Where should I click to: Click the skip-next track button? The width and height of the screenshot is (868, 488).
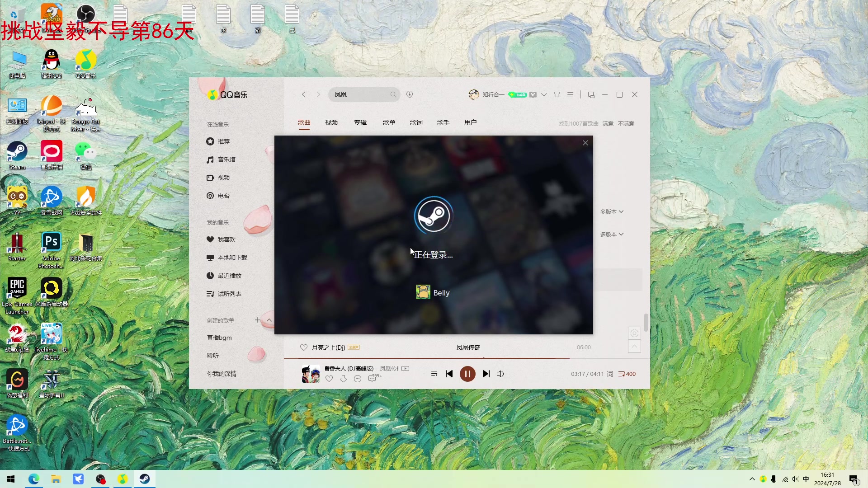485,374
